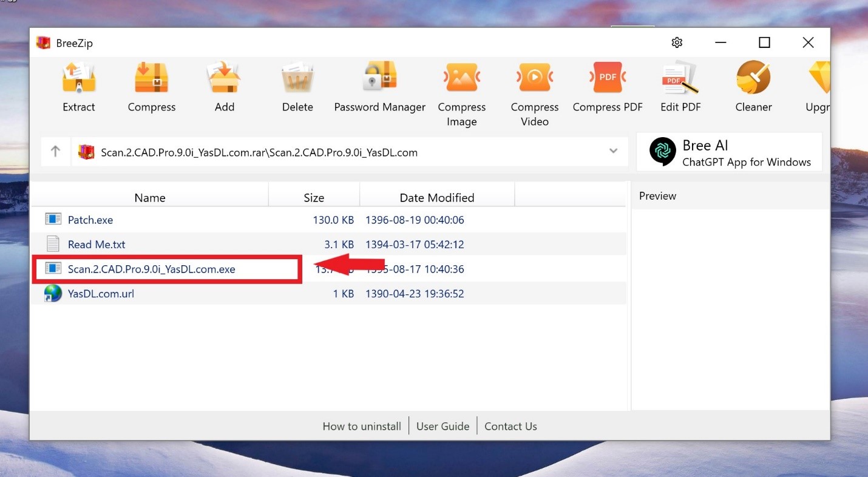Click date 1390-04-23 19:36:52
Screen dimensions: 868x477
click(x=415, y=294)
